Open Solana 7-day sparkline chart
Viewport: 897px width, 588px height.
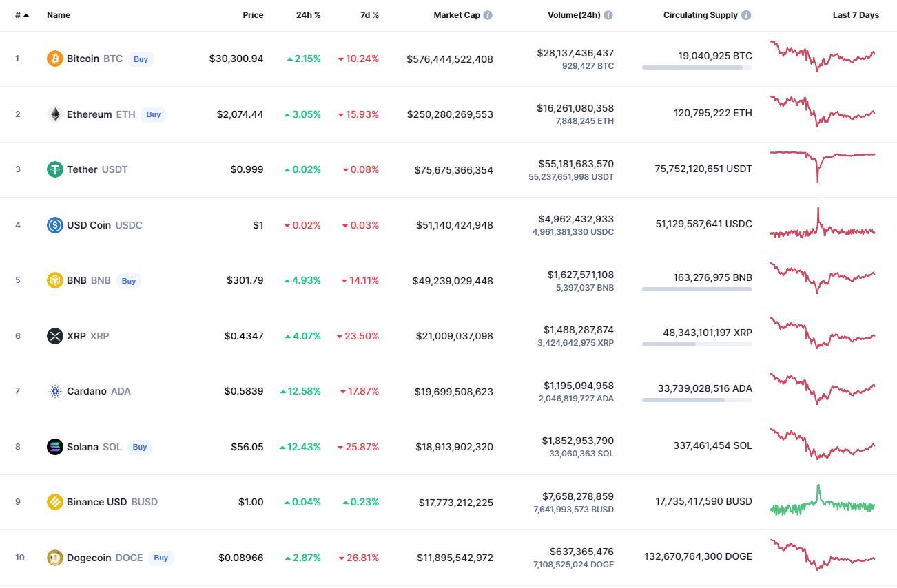coord(823,444)
